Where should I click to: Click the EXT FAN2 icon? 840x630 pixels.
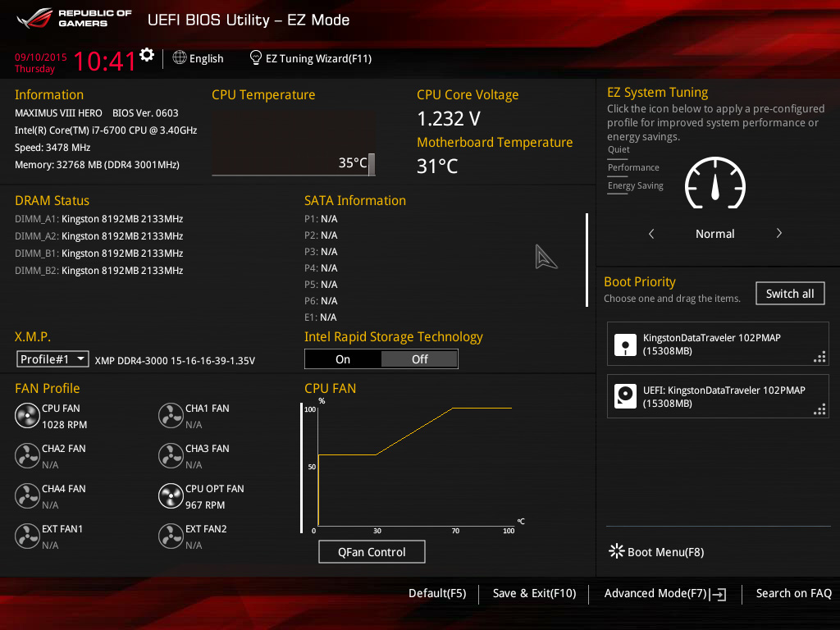tap(171, 536)
